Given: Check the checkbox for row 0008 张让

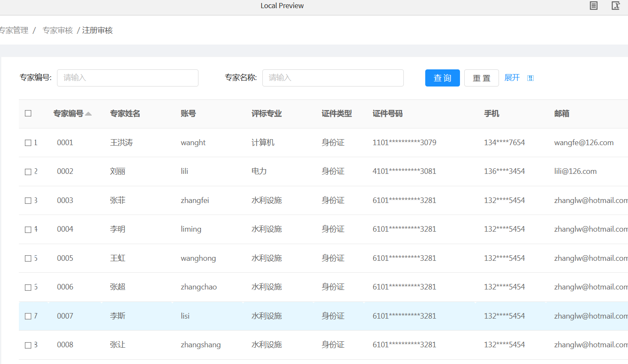Looking at the screenshot, I should tap(28, 345).
